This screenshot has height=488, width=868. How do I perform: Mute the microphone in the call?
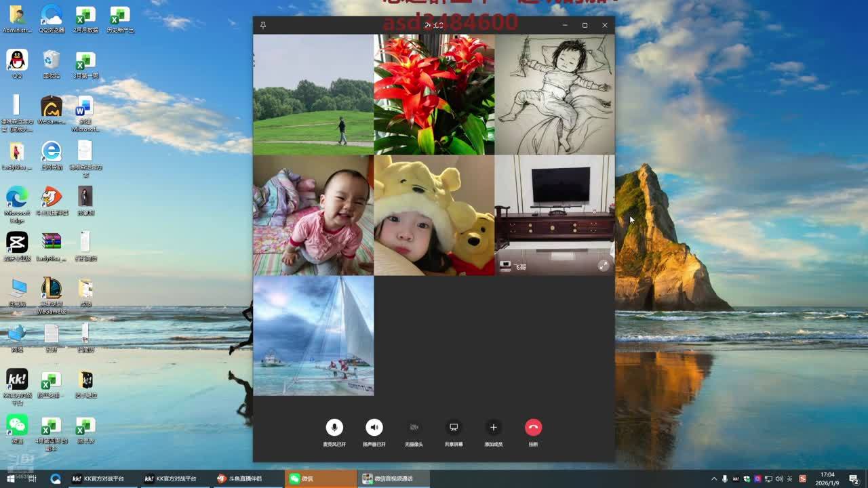pos(334,427)
